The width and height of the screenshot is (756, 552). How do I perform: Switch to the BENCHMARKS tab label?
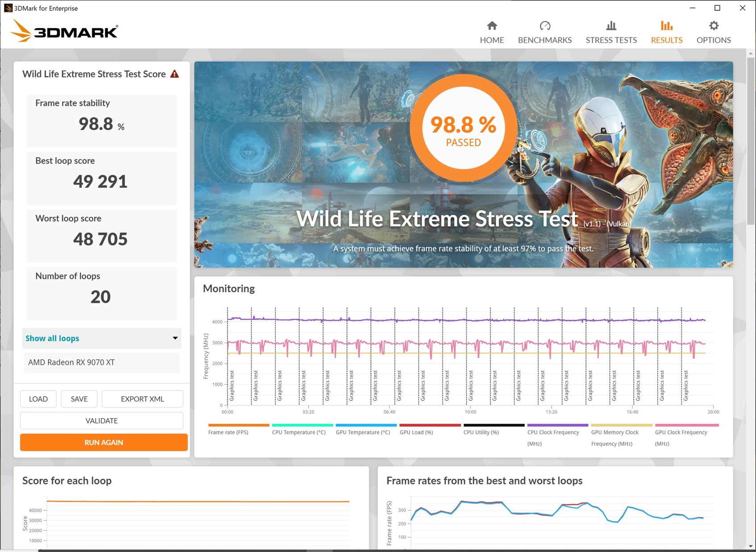545,40
